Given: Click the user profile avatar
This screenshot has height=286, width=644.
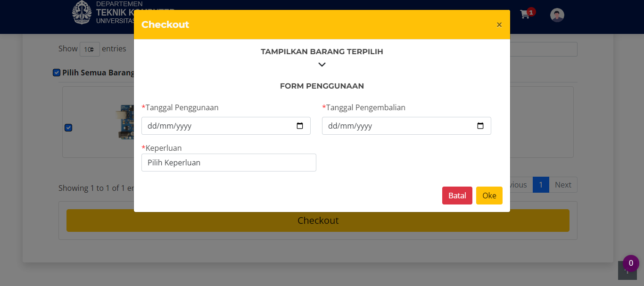Looking at the screenshot, I should (x=557, y=15).
